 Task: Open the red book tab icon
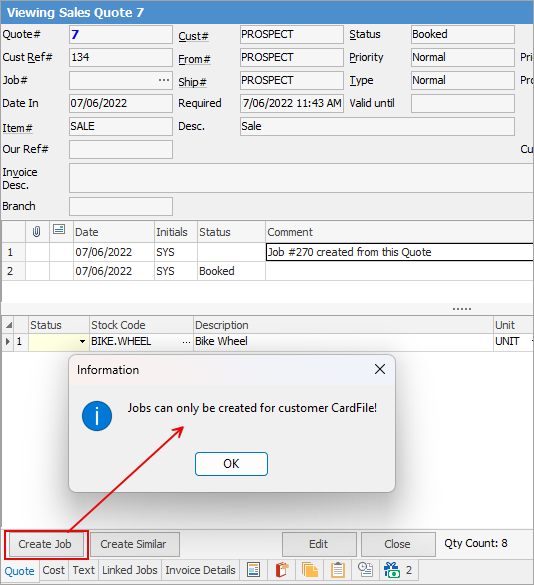pyautogui.click(x=282, y=570)
